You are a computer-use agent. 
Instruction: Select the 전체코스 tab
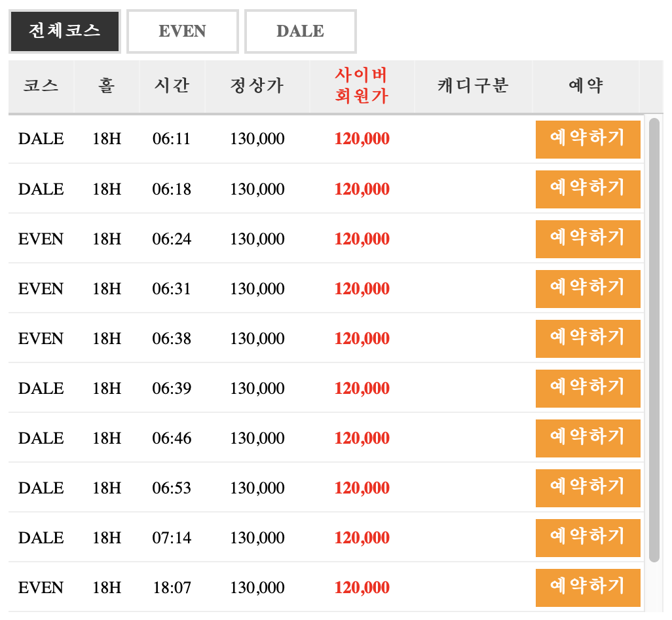point(65,31)
